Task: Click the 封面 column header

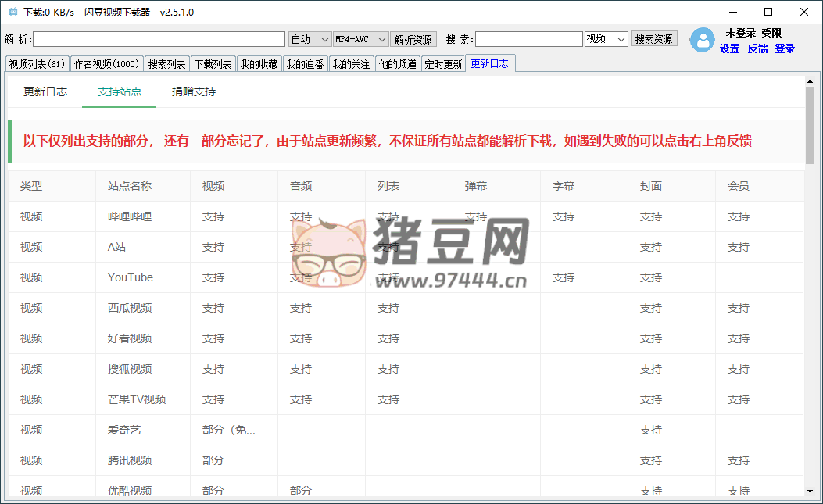Action: coord(672,186)
